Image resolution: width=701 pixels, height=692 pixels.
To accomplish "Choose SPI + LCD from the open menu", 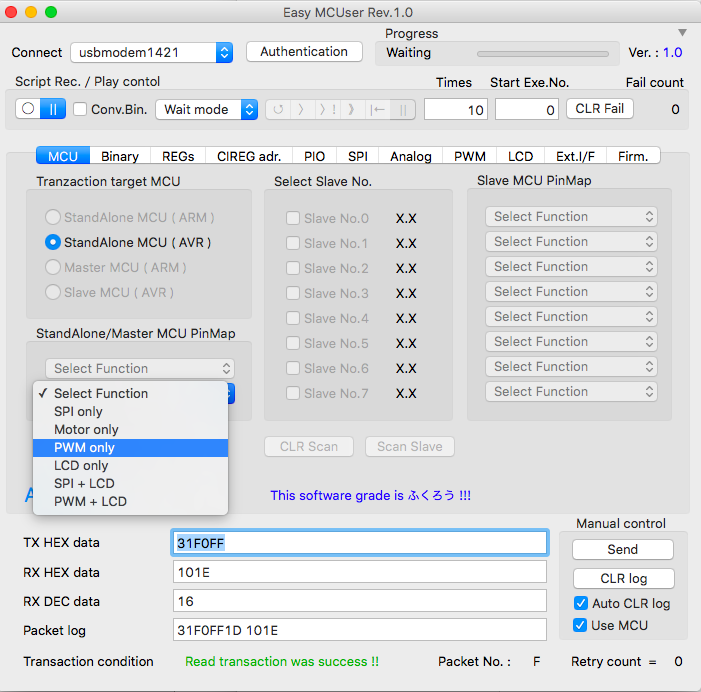I will pos(131,484).
